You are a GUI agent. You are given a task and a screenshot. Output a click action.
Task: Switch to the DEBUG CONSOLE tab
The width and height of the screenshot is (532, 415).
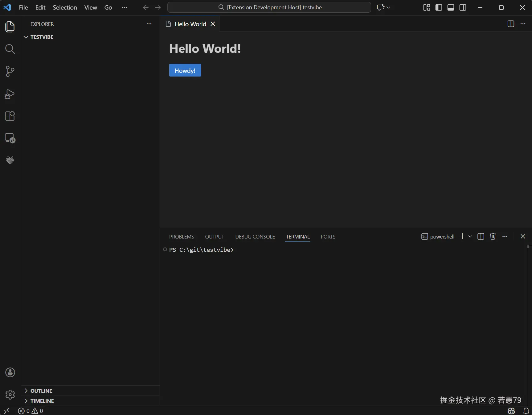pyautogui.click(x=255, y=237)
